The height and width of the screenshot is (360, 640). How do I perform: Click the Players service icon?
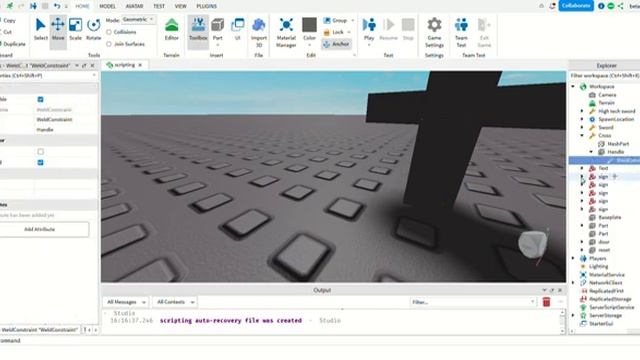pos(583,258)
